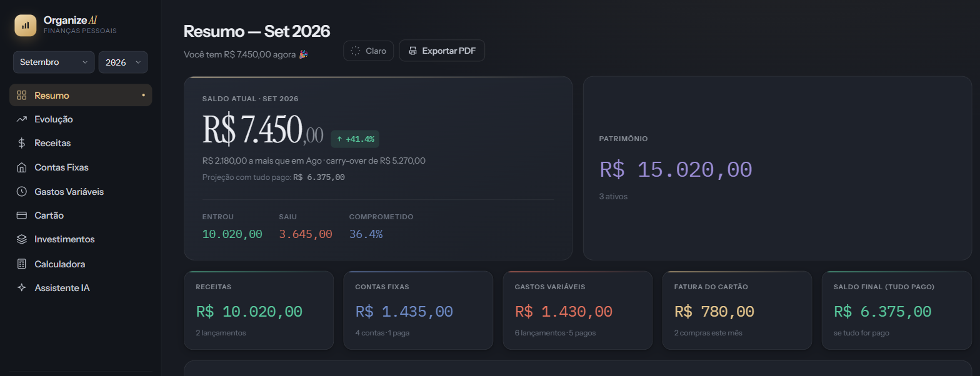Go to the Evolução section

[x=81, y=119]
